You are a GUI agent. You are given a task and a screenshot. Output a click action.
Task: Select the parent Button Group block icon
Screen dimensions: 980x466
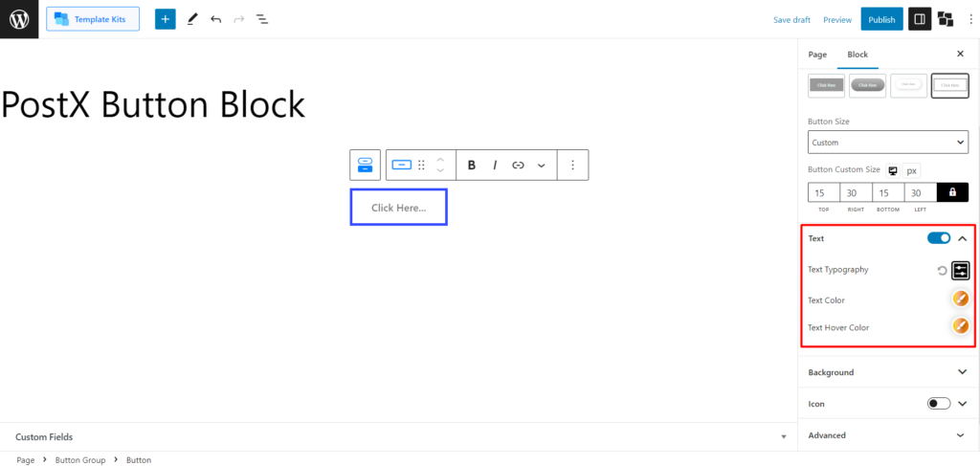coord(365,165)
